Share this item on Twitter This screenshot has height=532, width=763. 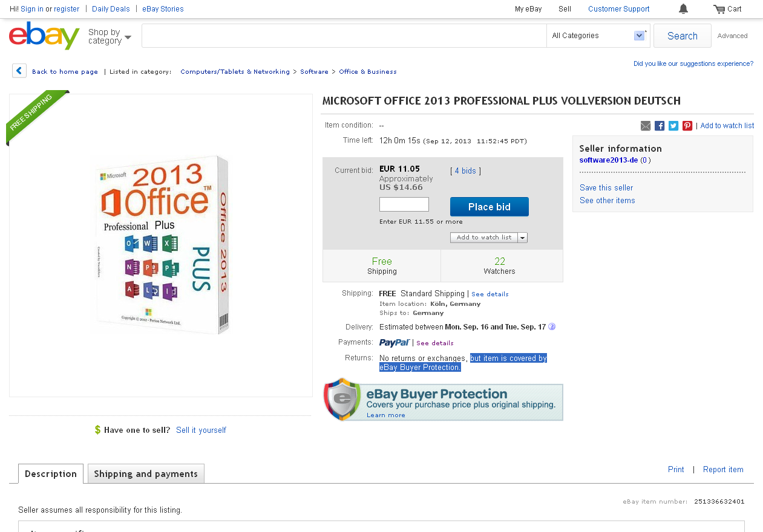[x=673, y=126]
